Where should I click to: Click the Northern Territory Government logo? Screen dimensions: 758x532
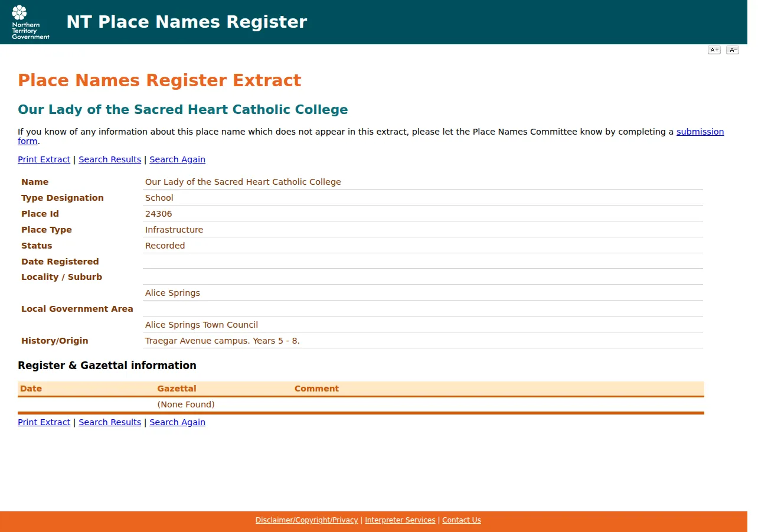pos(31,22)
